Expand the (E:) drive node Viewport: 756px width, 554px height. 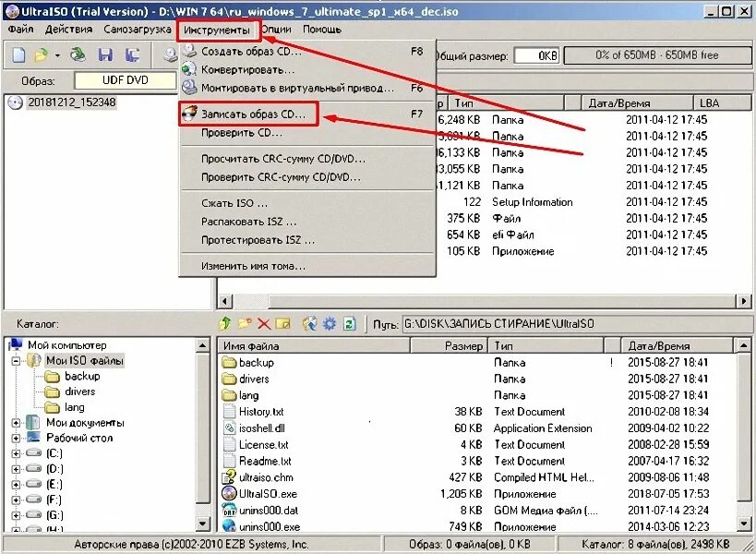click(x=16, y=485)
